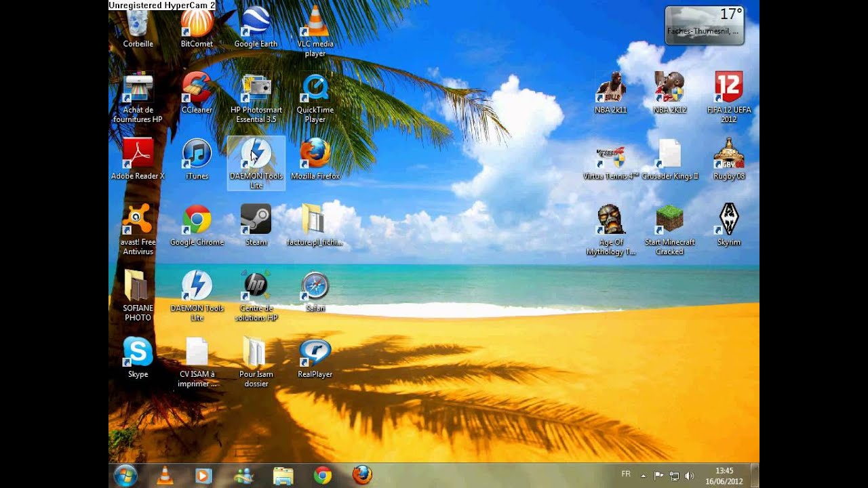
Task: Launch Safari desktop shortcut
Action: 315,291
